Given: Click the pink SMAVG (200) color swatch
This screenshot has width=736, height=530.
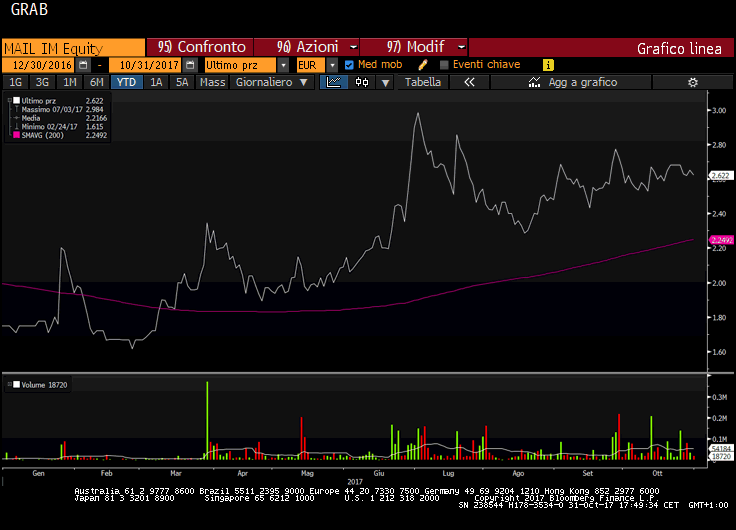Looking at the screenshot, I should click(15, 135).
